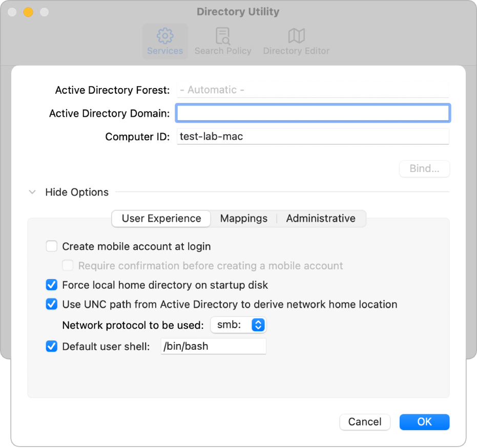Click the Computer ID label
477x448 pixels.
[137, 137]
